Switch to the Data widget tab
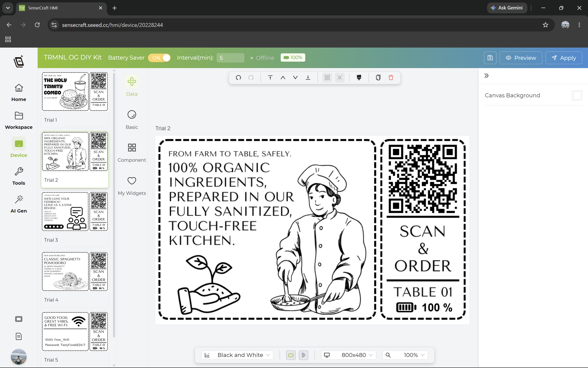 point(132,86)
